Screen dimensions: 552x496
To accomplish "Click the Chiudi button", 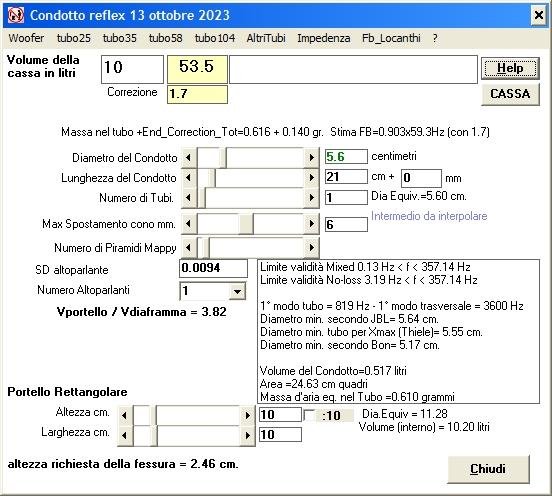I will pyautogui.click(x=488, y=469).
